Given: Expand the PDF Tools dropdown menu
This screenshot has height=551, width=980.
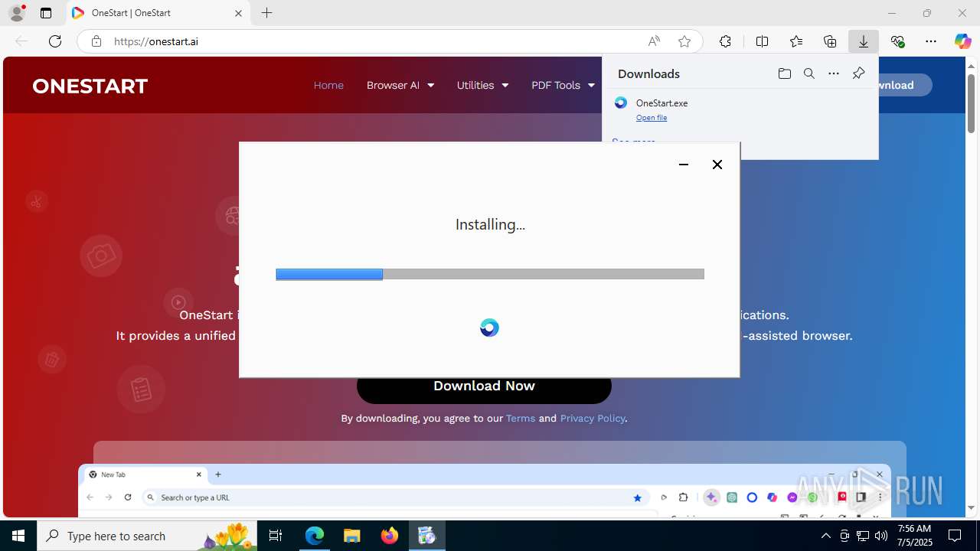Looking at the screenshot, I should [563, 85].
